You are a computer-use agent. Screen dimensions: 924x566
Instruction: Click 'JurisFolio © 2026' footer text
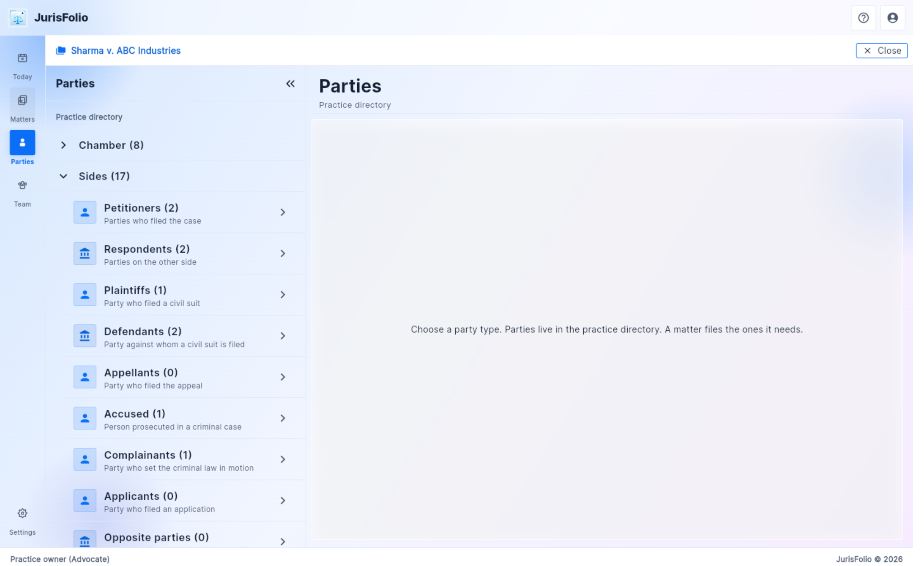coord(869,559)
